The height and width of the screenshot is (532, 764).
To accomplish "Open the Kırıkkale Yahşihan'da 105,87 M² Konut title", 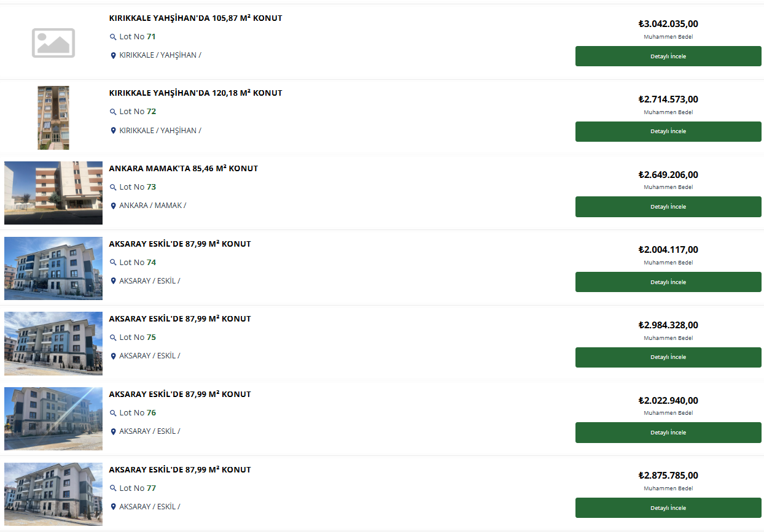I will (195, 18).
